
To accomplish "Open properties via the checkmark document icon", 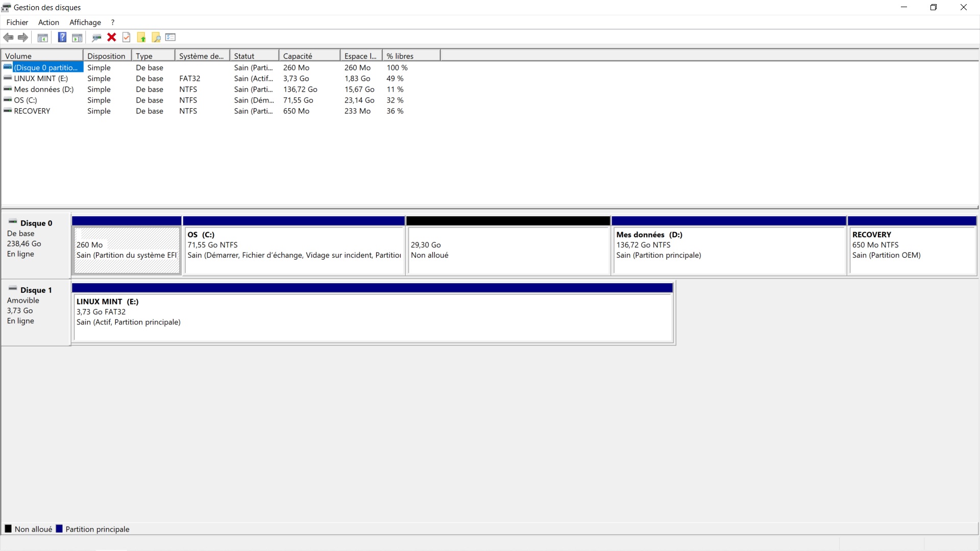I will 127,37.
